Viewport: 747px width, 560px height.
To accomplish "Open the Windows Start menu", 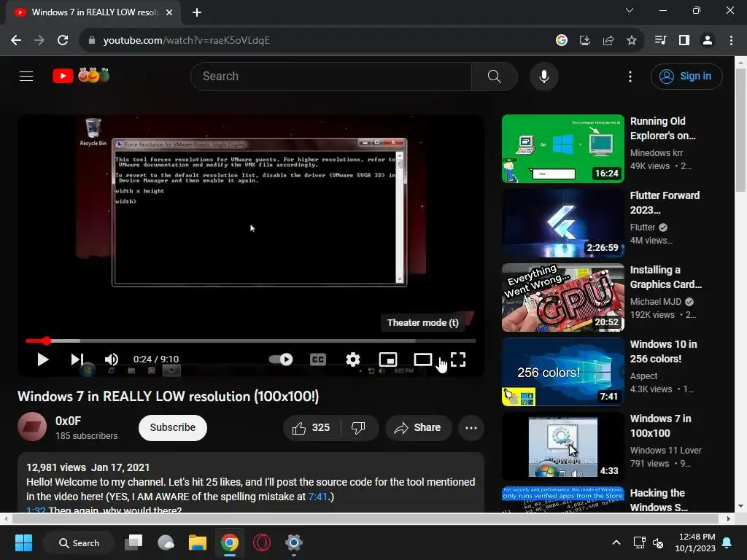I will (x=23, y=542).
